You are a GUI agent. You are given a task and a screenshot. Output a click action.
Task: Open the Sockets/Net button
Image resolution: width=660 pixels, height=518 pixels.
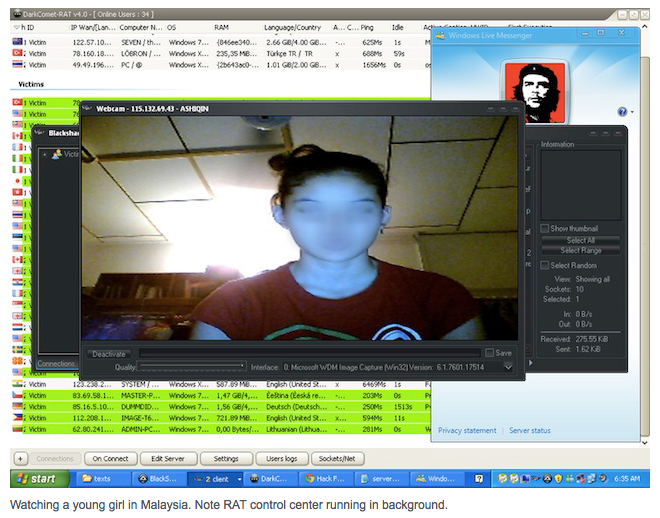point(337,458)
